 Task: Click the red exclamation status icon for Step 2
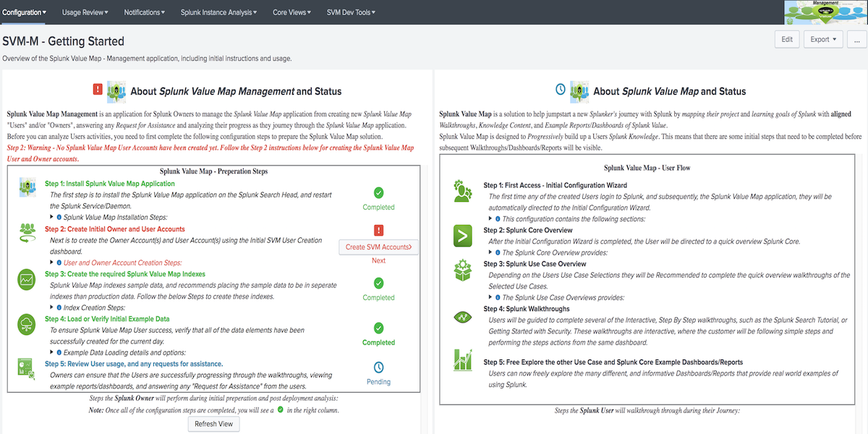[x=378, y=230]
